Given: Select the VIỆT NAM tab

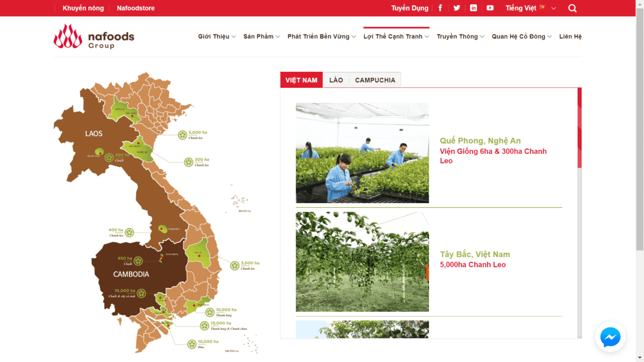Looking at the screenshot, I should [301, 80].
